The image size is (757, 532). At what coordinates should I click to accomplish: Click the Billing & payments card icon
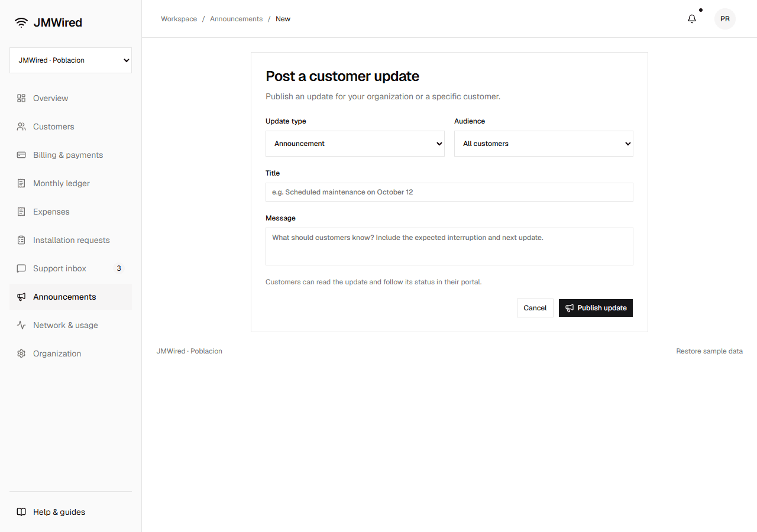(x=21, y=155)
